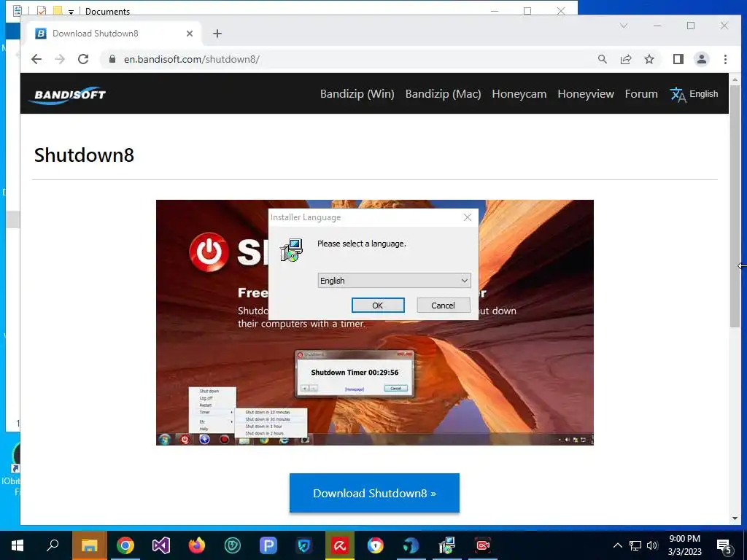Viewport: 747px width, 560px height.
Task: Go forward in Chrome
Action: pyautogui.click(x=60, y=59)
